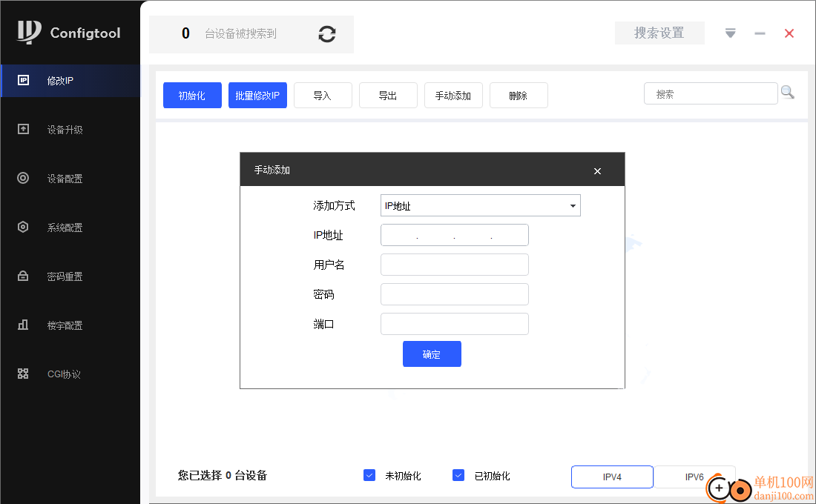
Task: Open the title bar dropdown menu triangle
Action: (731, 33)
